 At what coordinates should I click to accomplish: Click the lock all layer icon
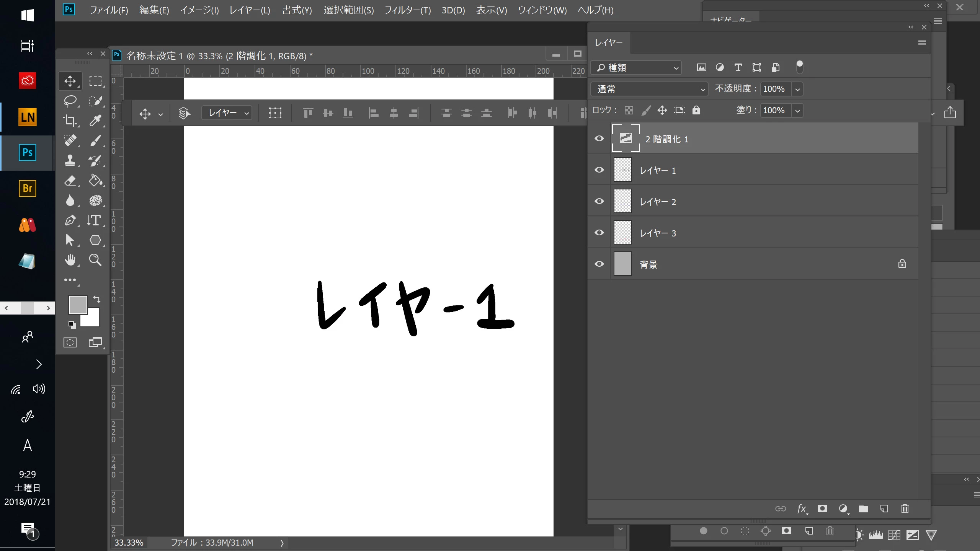(696, 110)
